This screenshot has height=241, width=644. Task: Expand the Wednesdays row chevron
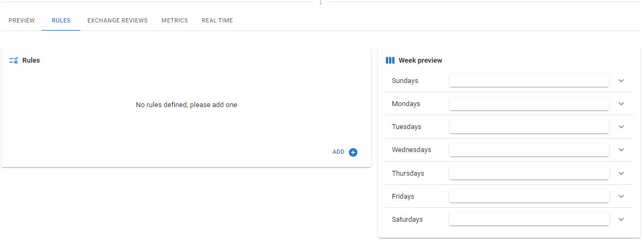click(x=621, y=150)
